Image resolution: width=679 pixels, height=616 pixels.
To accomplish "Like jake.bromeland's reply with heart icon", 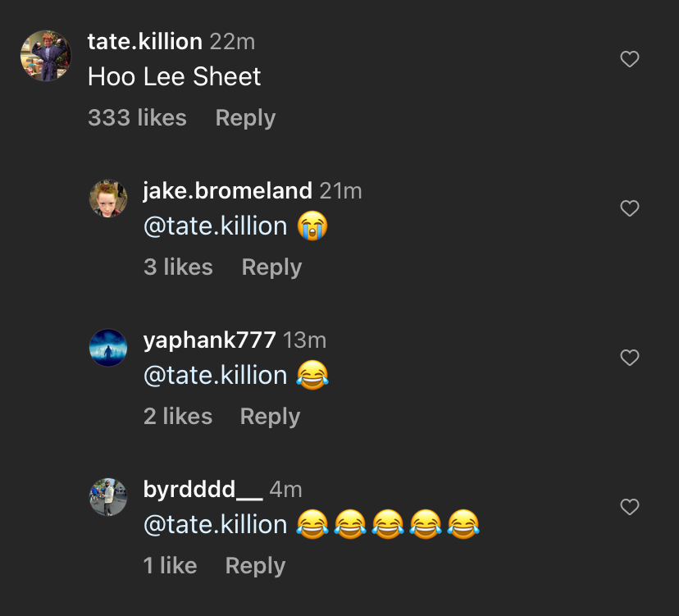I will [630, 208].
